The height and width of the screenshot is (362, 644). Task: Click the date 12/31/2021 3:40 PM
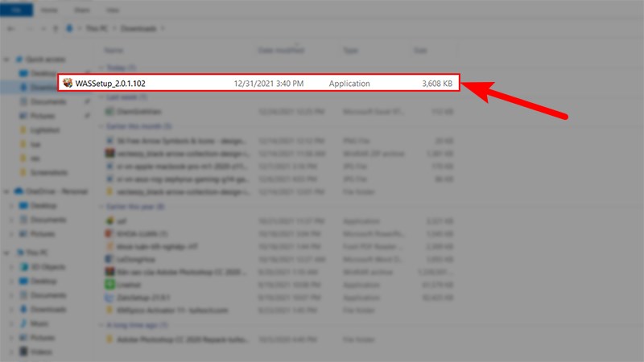tap(269, 84)
